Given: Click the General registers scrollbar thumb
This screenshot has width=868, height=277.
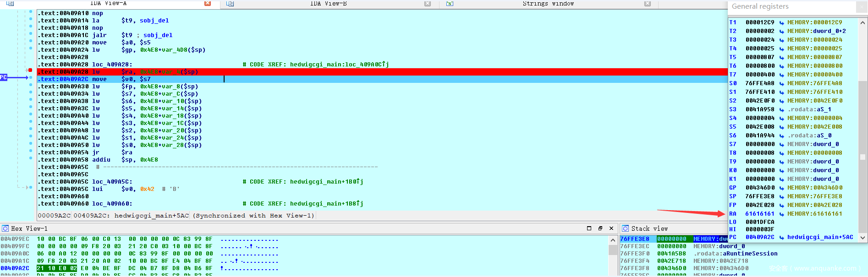Looking at the screenshot, I should [x=863, y=157].
